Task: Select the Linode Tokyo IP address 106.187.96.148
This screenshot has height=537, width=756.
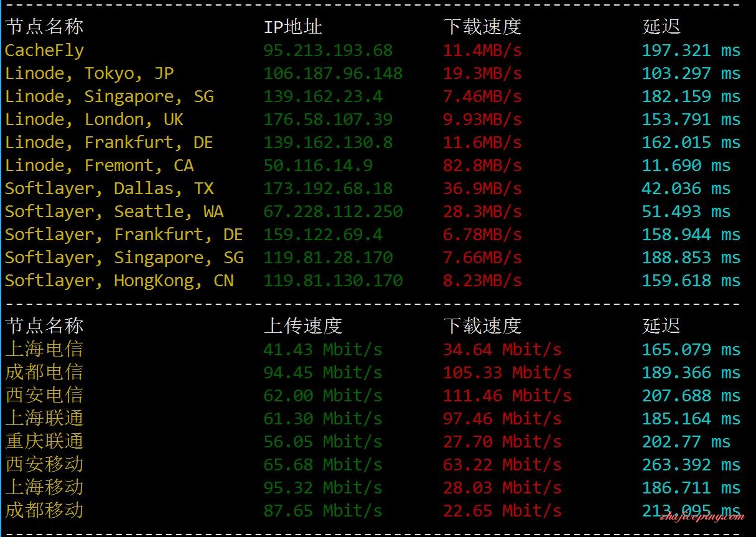Action: 333,73
